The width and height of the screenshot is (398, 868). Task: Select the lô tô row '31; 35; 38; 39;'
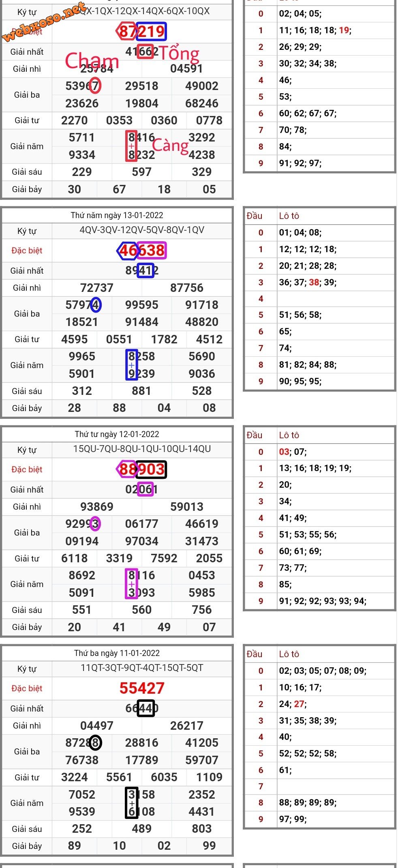[308, 721]
